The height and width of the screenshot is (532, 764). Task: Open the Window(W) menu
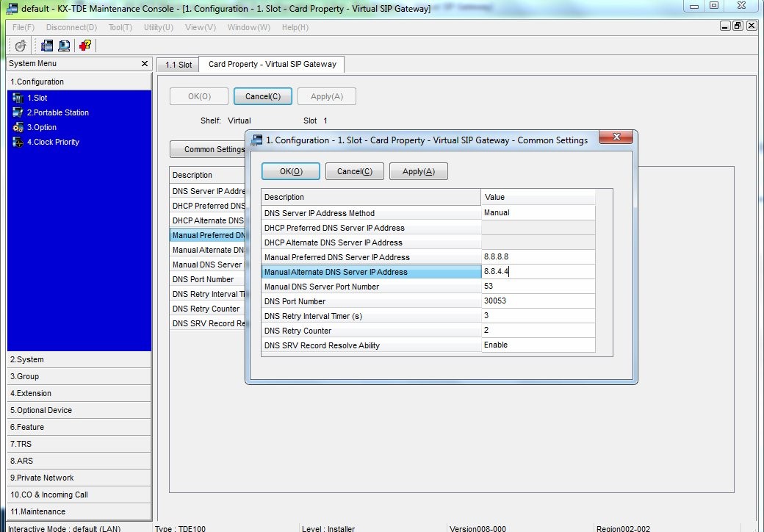tap(249, 27)
